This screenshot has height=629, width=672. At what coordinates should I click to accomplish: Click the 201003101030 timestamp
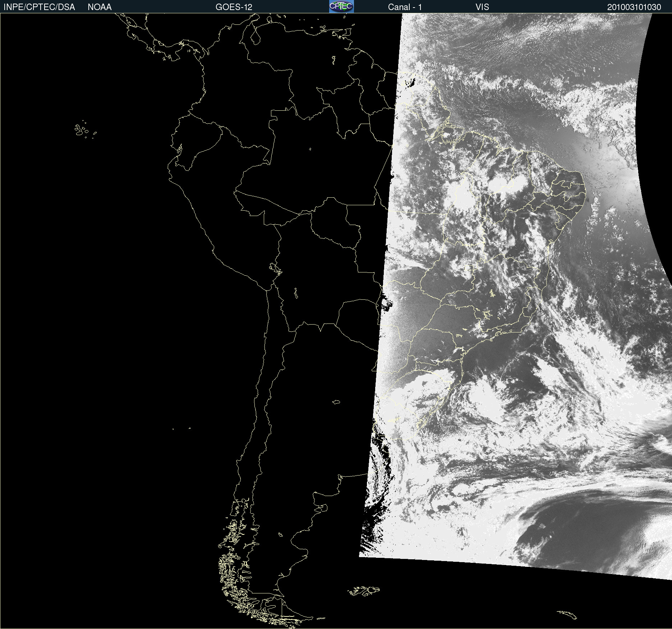[634, 7]
